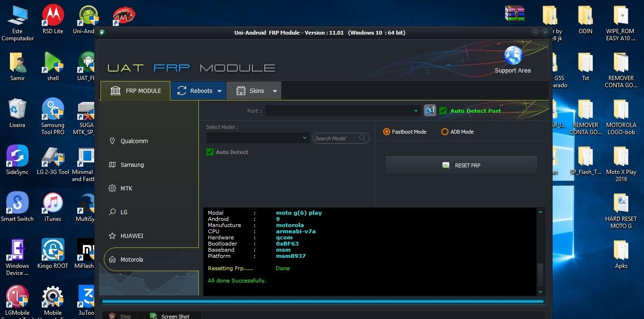Click the Screen Shot button

point(170,316)
